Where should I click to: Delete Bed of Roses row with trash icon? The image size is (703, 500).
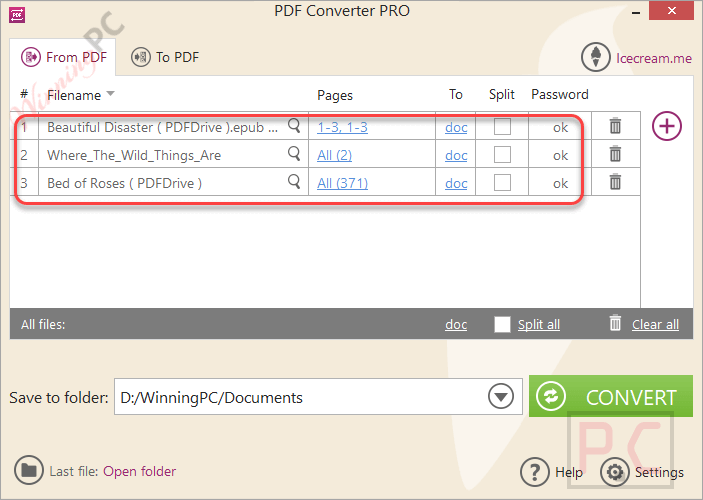pos(615,182)
